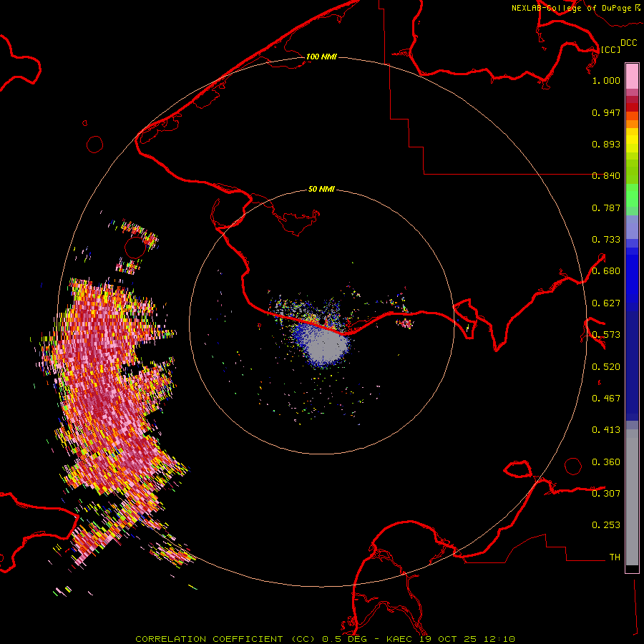The image size is (644, 644).
Task: Click the 0.253 color scale value
Action: 606,525
